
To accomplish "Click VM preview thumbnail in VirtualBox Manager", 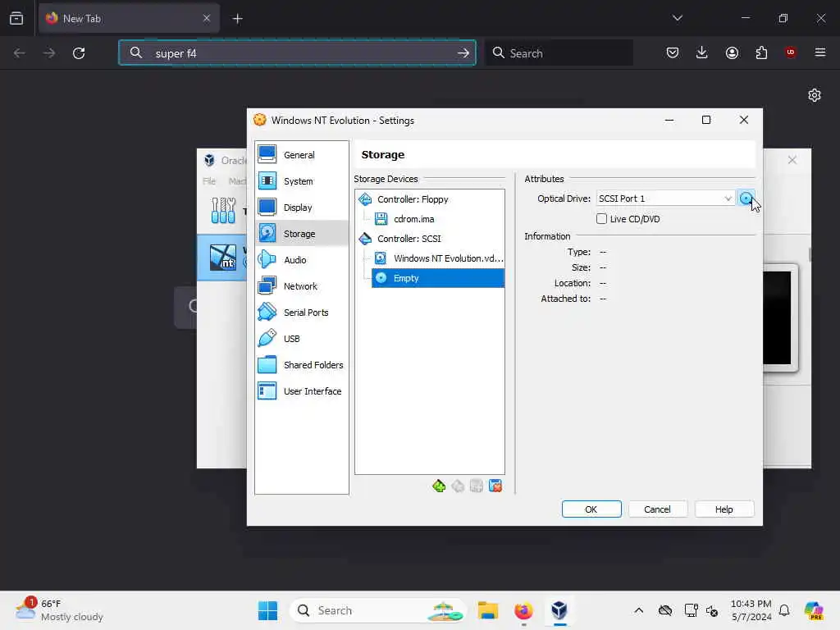I will 777,317.
